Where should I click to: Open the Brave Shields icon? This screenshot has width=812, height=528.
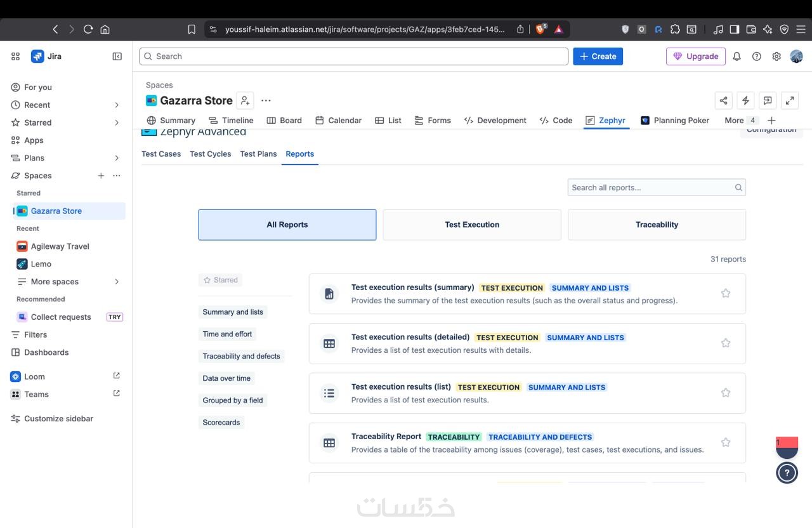[541, 29]
